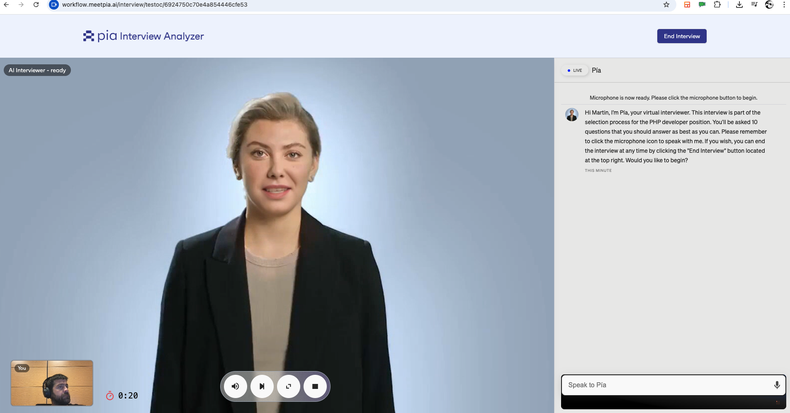Image resolution: width=790 pixels, height=413 pixels.
Task: Click the browser profile avatar icon
Action: point(769,5)
